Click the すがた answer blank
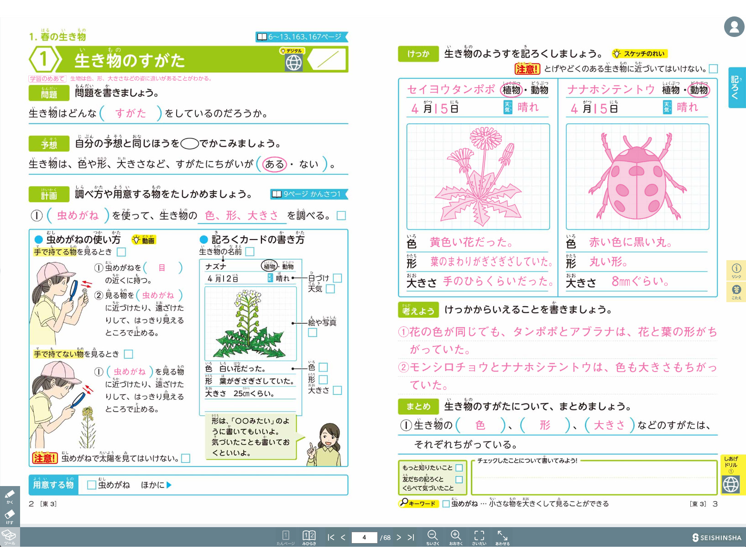 (x=130, y=113)
